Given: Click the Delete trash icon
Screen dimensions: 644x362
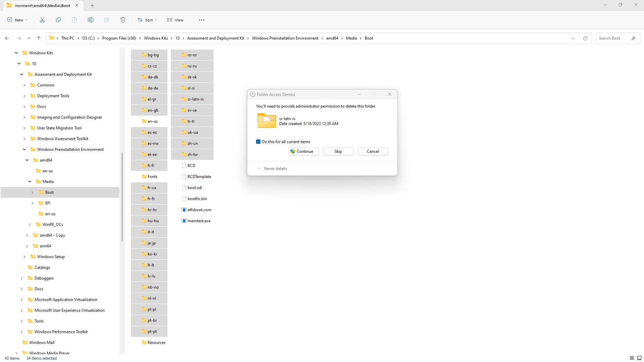Looking at the screenshot, I should pyautogui.click(x=123, y=20).
